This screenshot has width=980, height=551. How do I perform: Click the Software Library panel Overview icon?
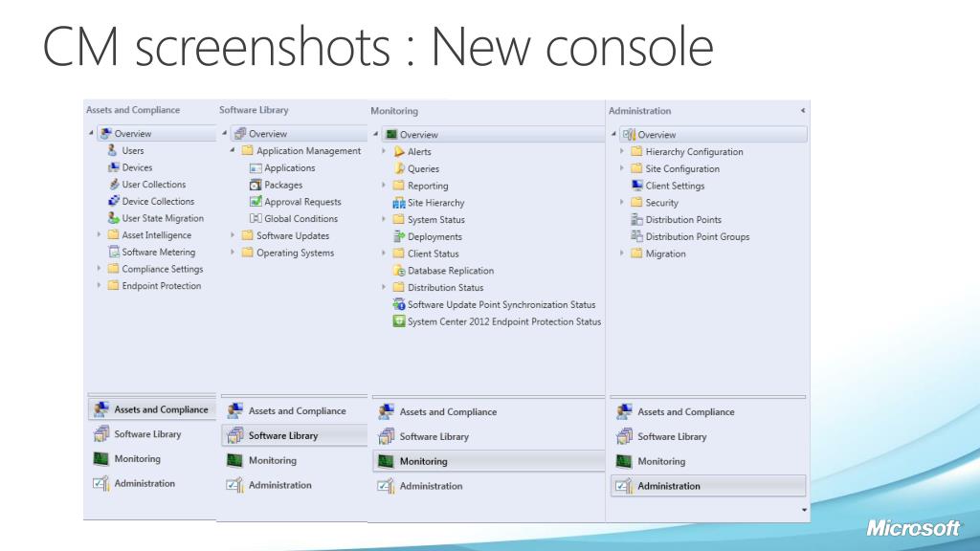[x=240, y=134]
